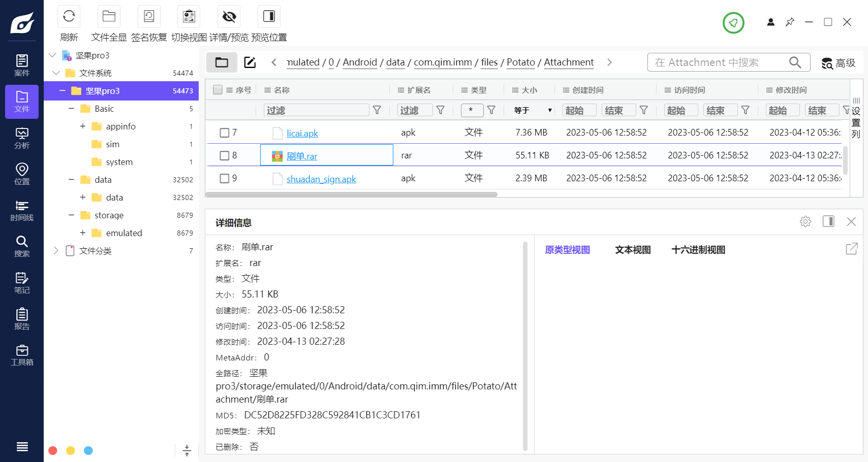868x462 pixels.
Task: Open the 创建时间 column header menu
Action: tap(566, 90)
